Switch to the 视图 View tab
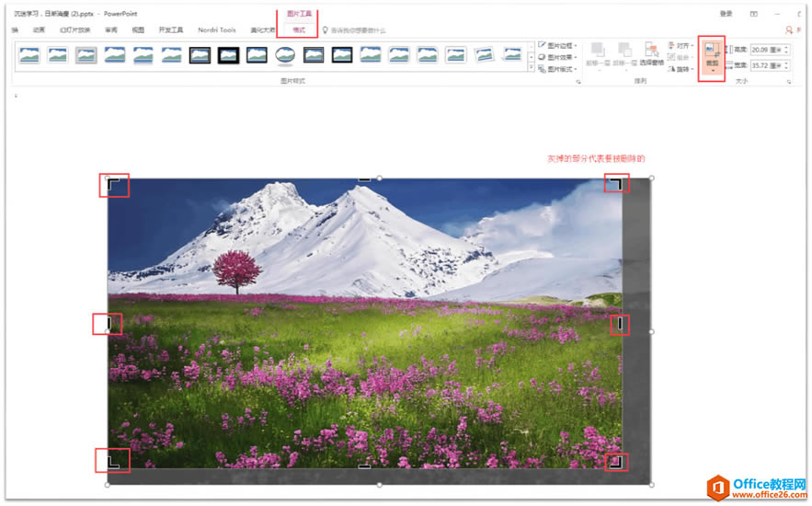 coord(138,30)
